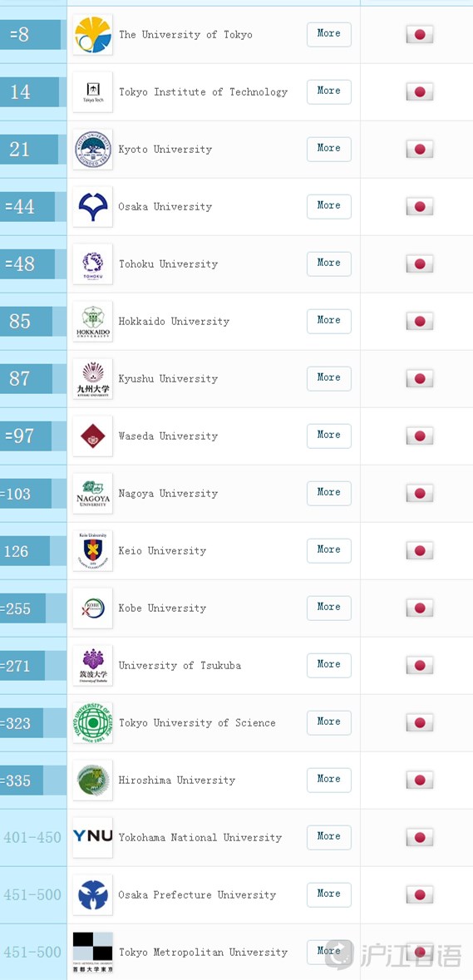The height and width of the screenshot is (980, 473).
Task: Open the Keio University shield logo
Action: (92, 550)
